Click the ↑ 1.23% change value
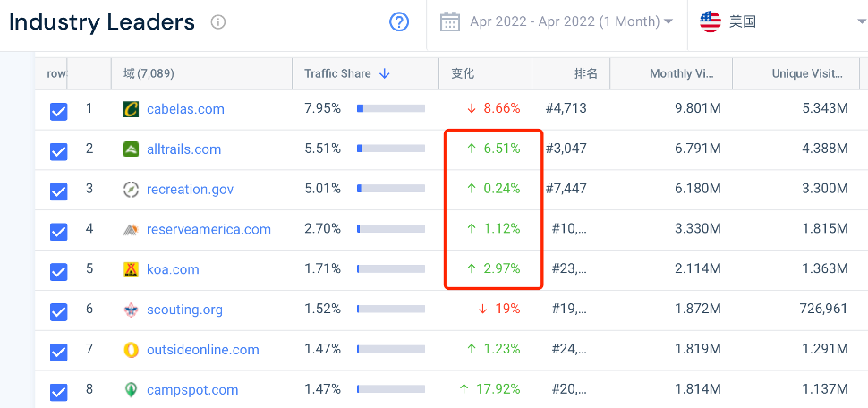 (x=493, y=349)
